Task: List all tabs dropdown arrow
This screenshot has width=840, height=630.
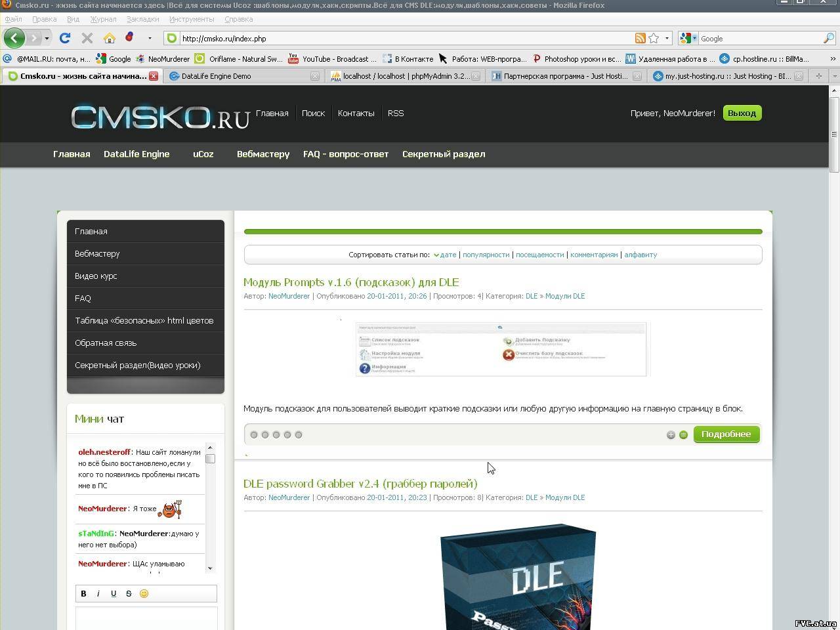Action: 834,75
